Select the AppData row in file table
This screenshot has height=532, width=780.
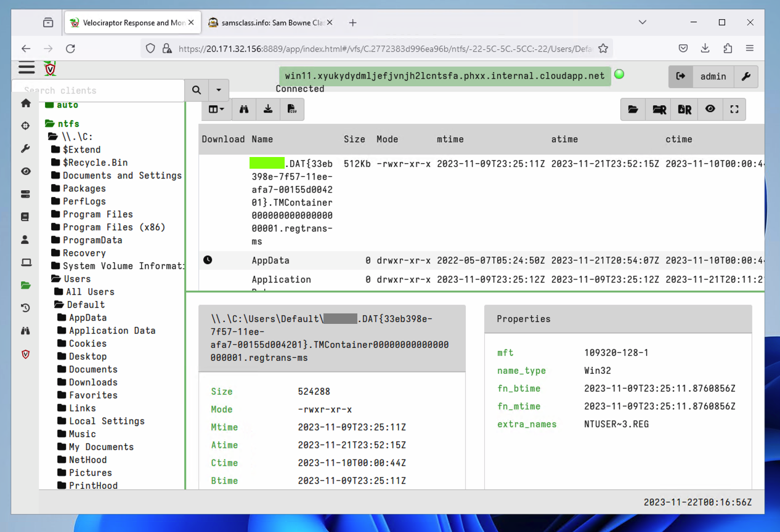270,260
